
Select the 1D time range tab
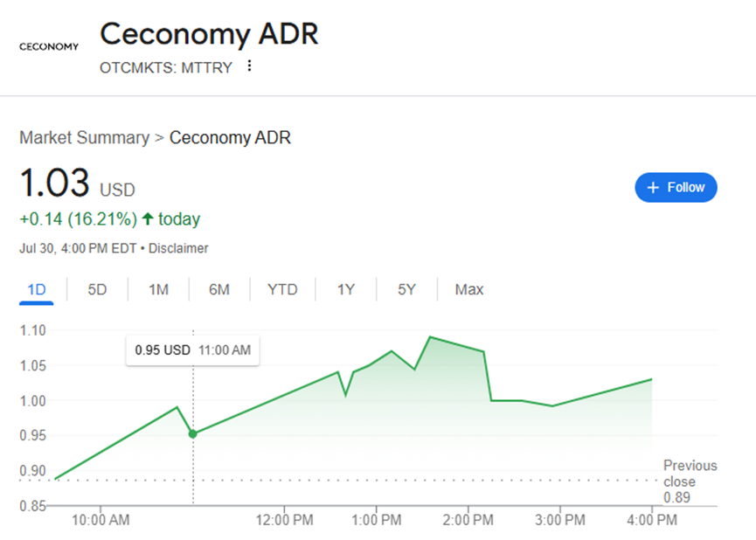[x=36, y=289]
